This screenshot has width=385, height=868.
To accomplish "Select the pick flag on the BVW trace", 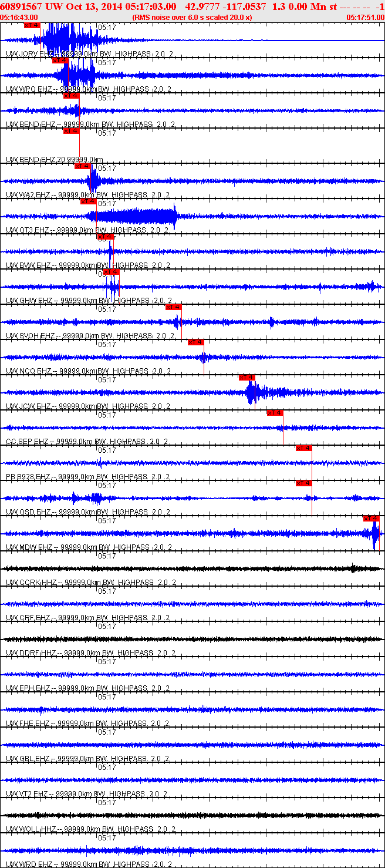I will [106, 237].
